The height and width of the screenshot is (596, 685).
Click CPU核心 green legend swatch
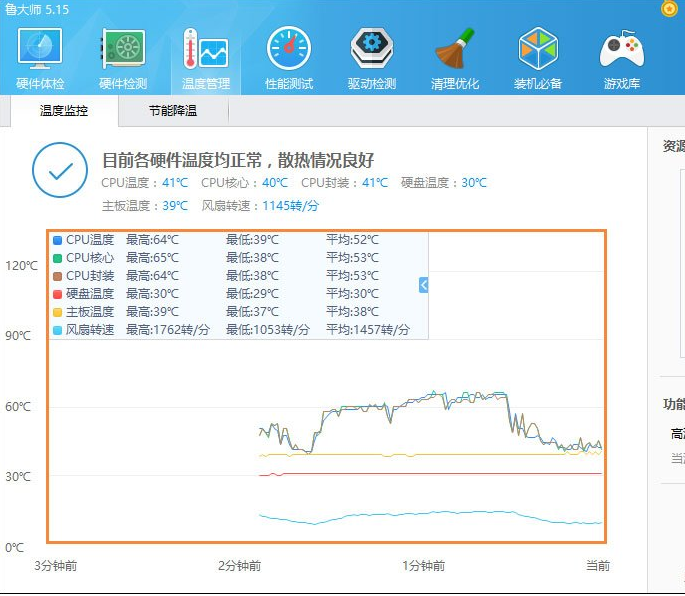coord(57,258)
